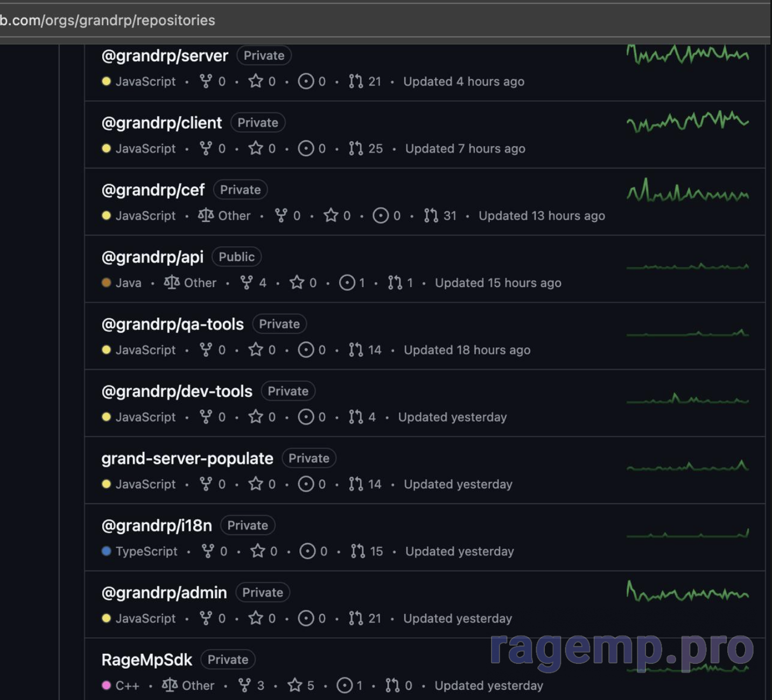Click pull requests icon showing 21 for @grandrp/server
The width and height of the screenshot is (772, 700).
tap(356, 81)
